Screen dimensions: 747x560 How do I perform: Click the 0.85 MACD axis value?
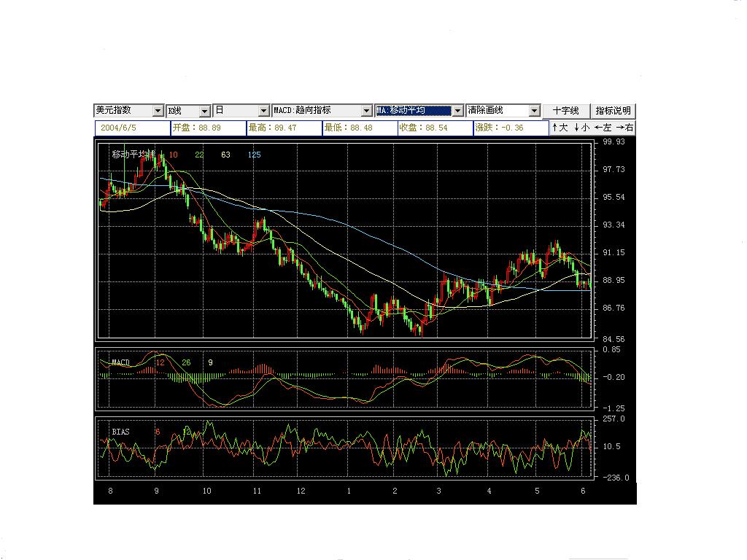pyautogui.click(x=612, y=349)
